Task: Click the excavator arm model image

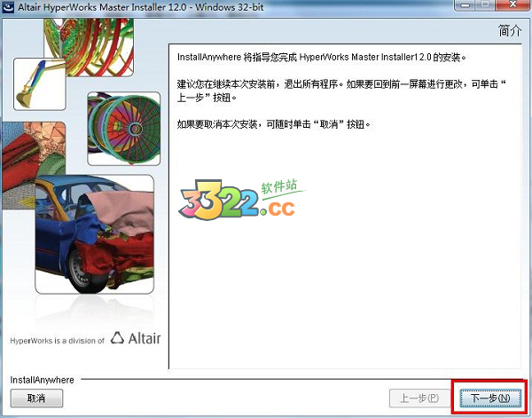Action: (x=39, y=84)
